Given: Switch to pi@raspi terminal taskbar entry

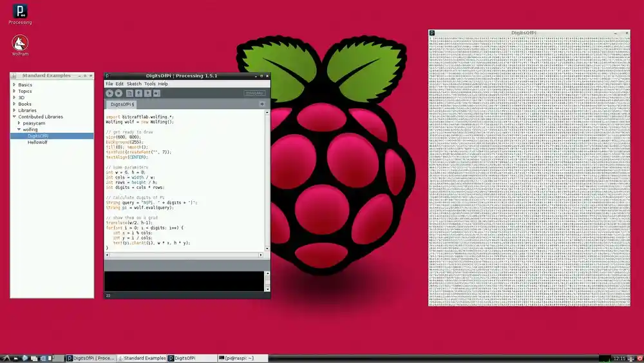Looking at the screenshot, I should click(242, 358).
